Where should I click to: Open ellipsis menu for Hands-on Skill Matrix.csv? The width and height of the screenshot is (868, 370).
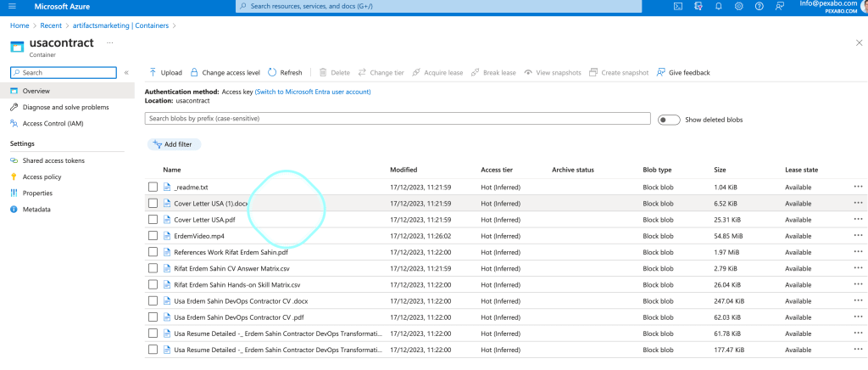[858, 284]
